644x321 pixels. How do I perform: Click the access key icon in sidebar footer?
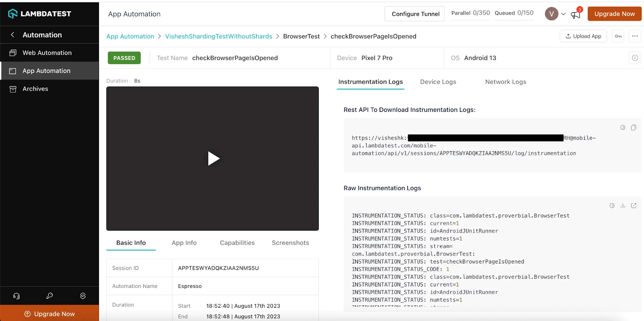pyautogui.click(x=50, y=296)
